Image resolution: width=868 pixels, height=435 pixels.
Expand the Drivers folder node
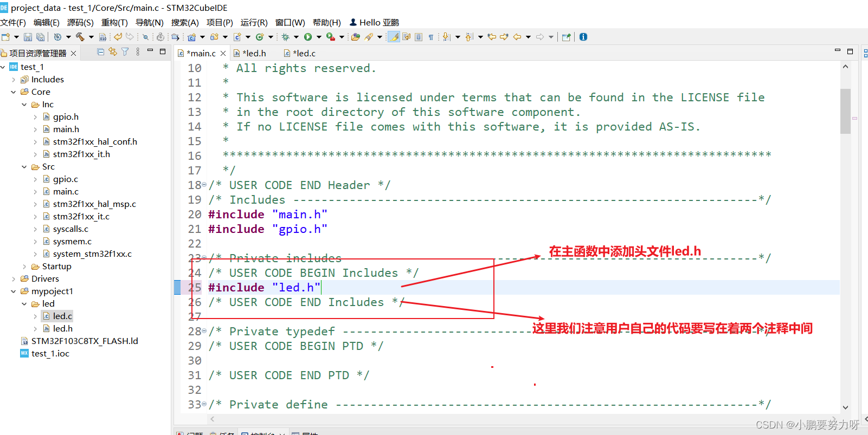[x=14, y=279]
